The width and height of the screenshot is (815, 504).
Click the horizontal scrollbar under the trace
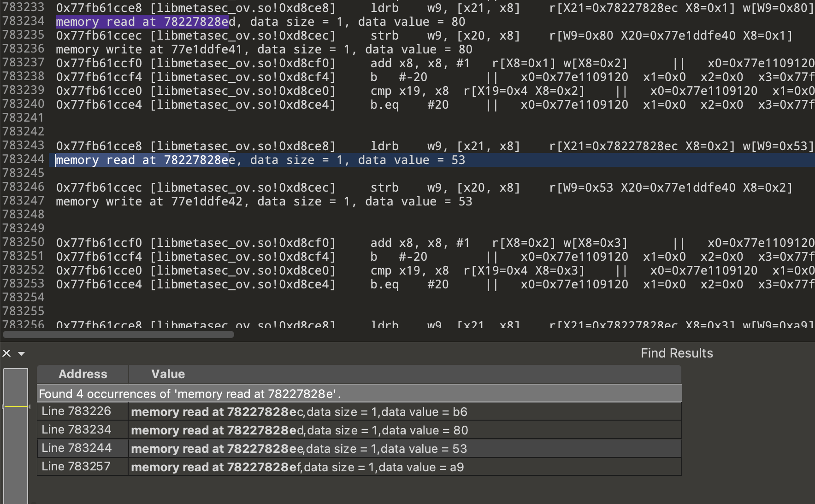coord(118,334)
